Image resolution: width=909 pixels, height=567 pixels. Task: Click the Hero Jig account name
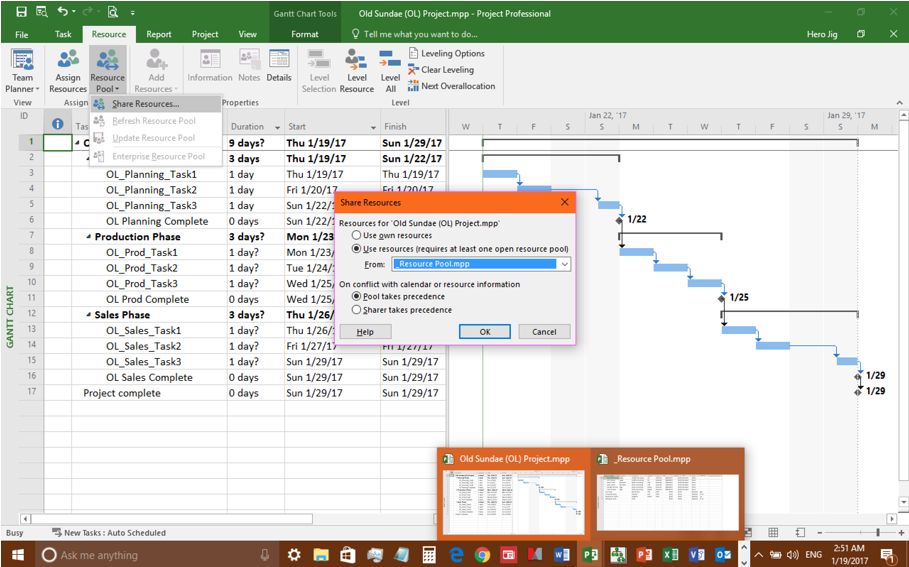tap(822, 34)
